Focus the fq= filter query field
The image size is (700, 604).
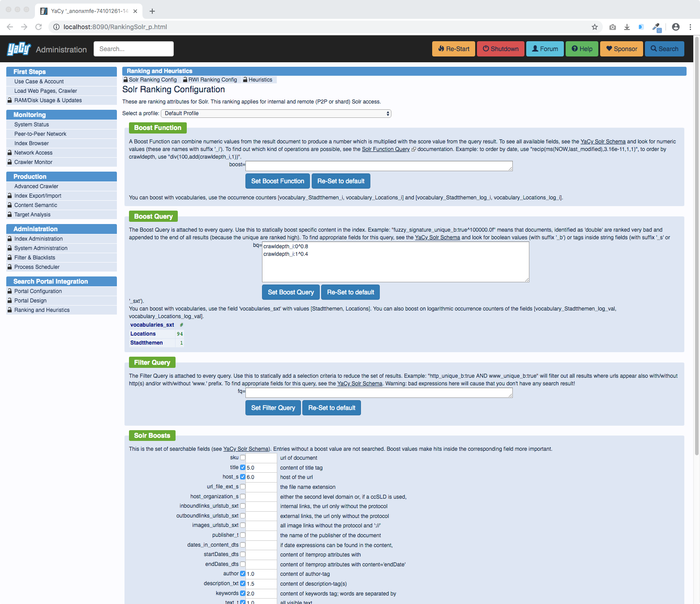tap(379, 393)
